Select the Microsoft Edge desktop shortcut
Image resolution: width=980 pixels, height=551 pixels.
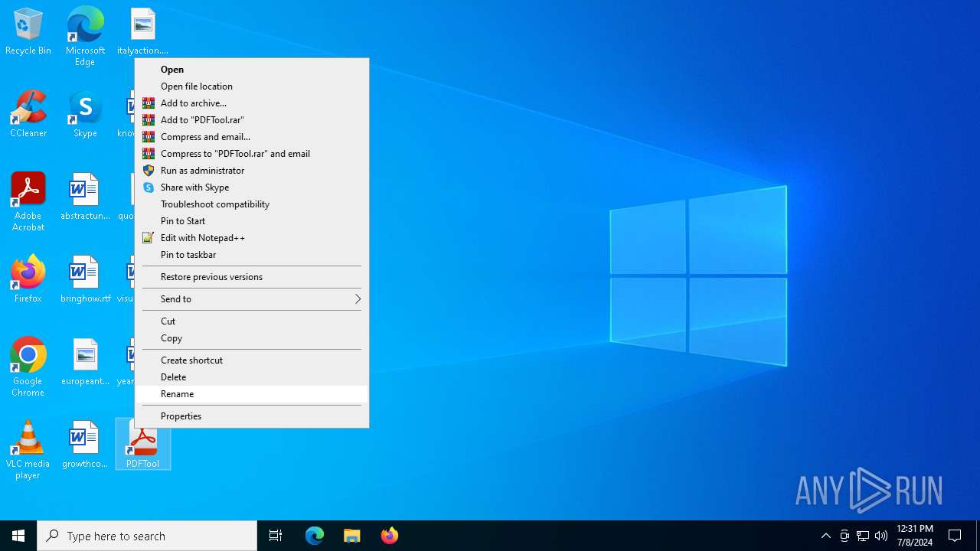tap(85, 37)
